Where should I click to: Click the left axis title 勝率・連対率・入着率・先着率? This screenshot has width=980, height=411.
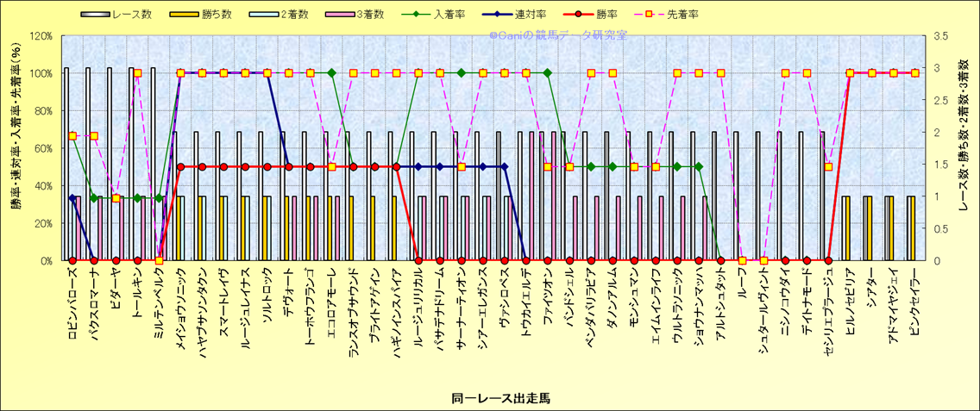[x=16, y=148]
